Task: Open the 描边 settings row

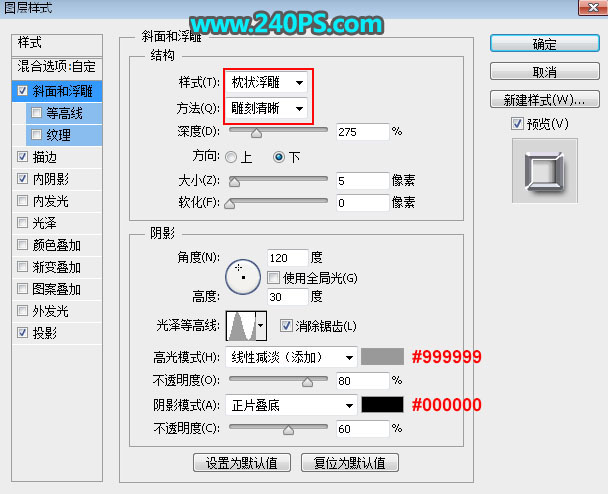Action: click(57, 157)
